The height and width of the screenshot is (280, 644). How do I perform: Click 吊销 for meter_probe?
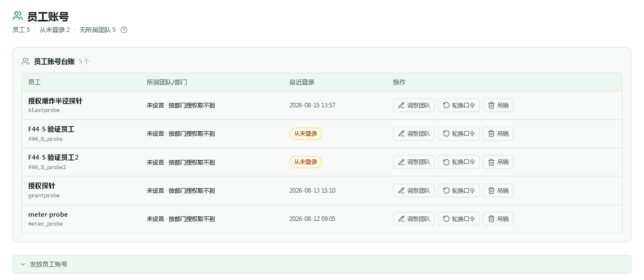point(498,219)
